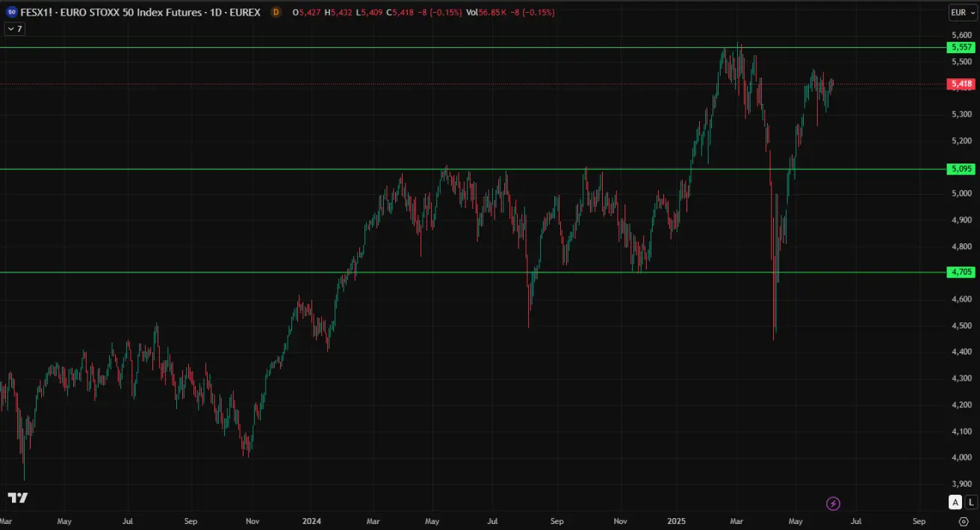This screenshot has height=530, width=980.
Task: Click the orange D delayed-data indicator icon
Action: (x=276, y=13)
